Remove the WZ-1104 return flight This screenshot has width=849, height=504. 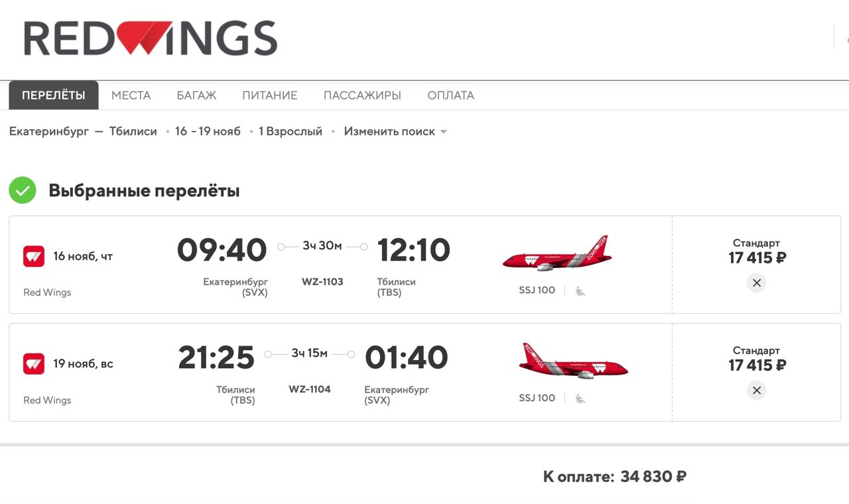tap(756, 391)
